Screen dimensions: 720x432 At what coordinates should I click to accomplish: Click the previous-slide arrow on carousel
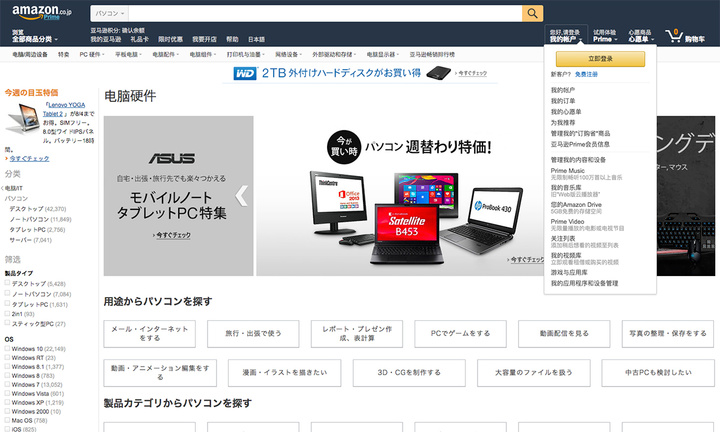click(x=242, y=196)
